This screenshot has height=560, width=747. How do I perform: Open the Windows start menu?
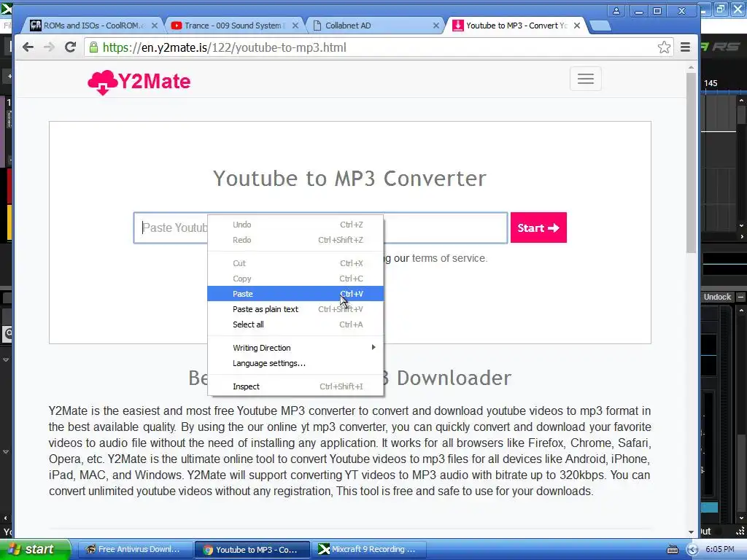(x=34, y=549)
